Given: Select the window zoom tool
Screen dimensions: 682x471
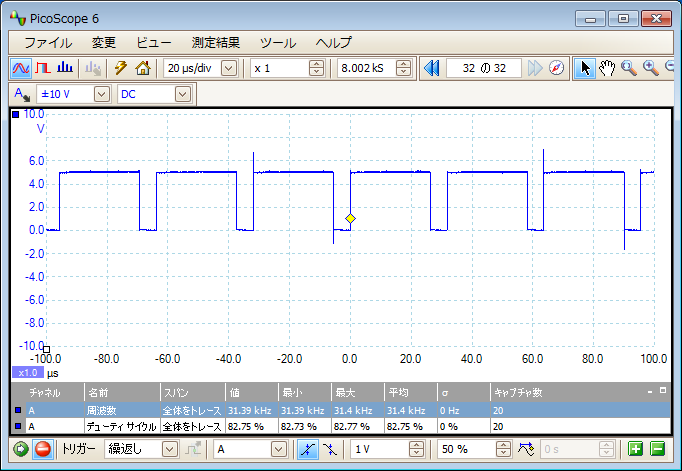Looking at the screenshot, I should click(x=629, y=68).
